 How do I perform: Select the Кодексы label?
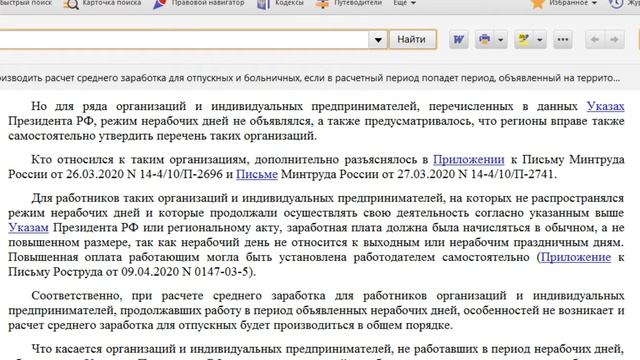[x=289, y=3]
